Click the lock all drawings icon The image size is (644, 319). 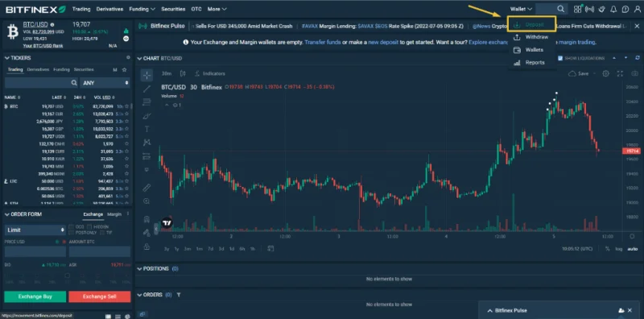pos(147,246)
